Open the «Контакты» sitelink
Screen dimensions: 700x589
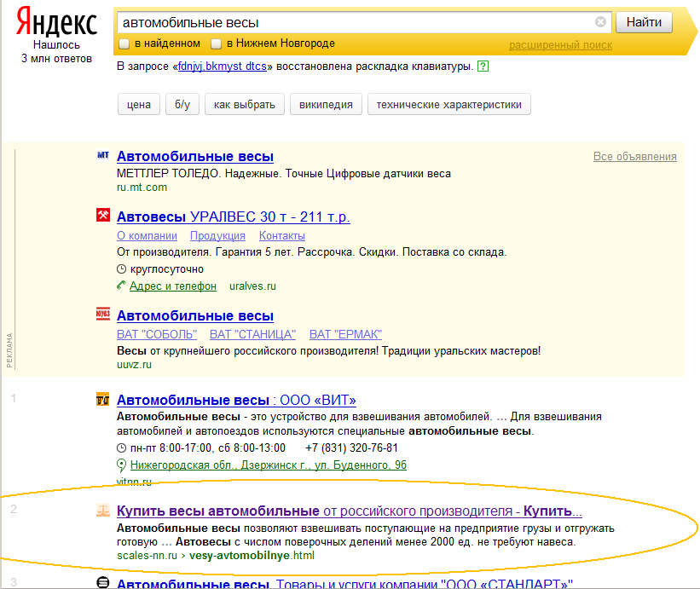pyautogui.click(x=282, y=235)
